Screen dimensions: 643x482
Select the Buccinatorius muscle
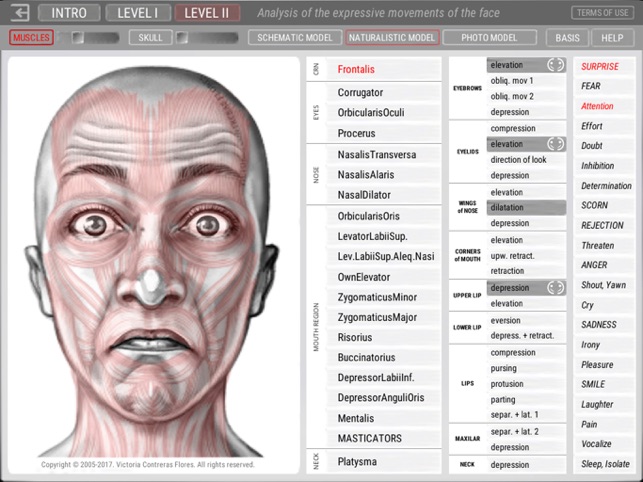[384, 358]
